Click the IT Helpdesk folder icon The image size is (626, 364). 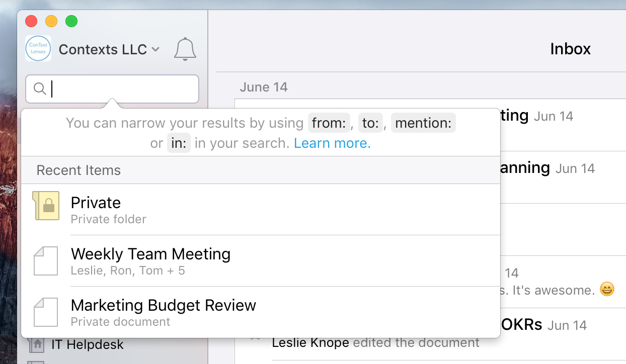pos(37,345)
